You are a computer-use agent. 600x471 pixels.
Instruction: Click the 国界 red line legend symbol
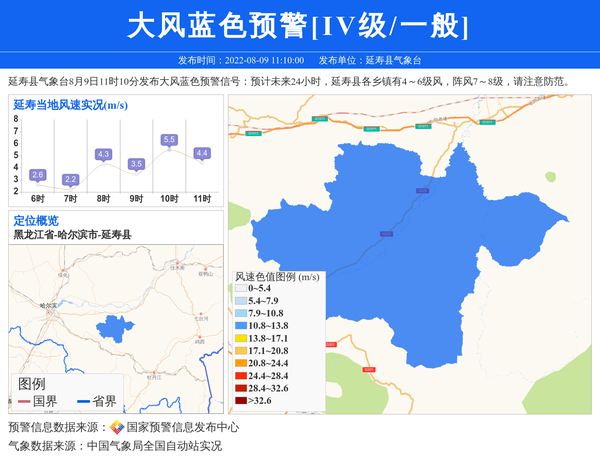click(x=25, y=401)
